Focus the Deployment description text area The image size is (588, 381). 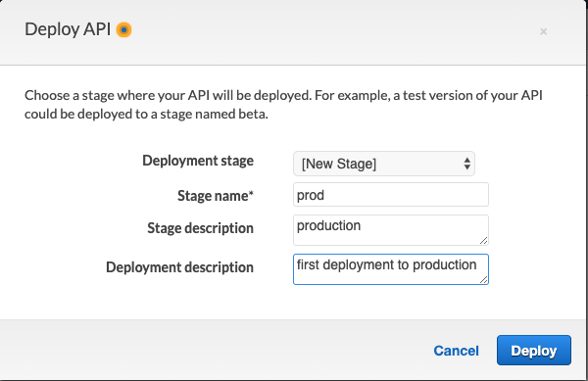tap(391, 269)
